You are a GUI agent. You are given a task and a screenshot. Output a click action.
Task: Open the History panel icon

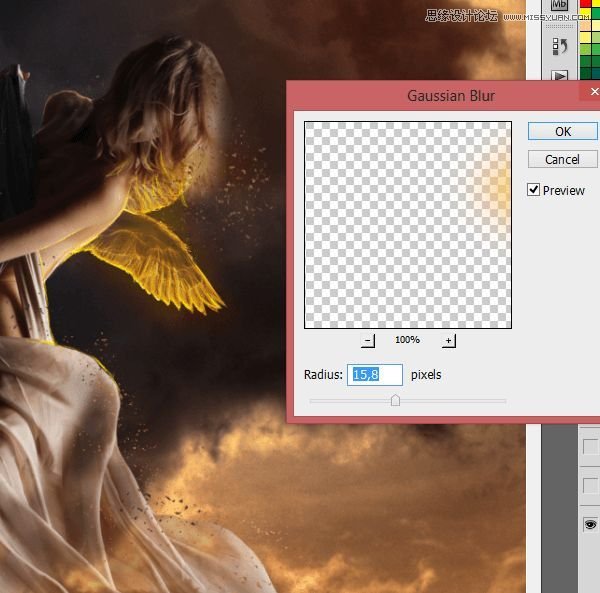[x=560, y=45]
